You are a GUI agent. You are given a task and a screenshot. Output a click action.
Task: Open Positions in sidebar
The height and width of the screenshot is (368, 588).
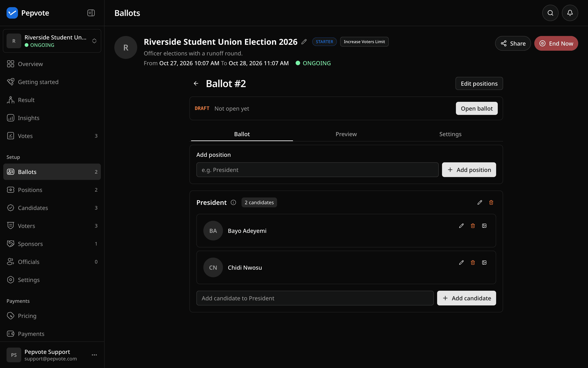(52, 190)
